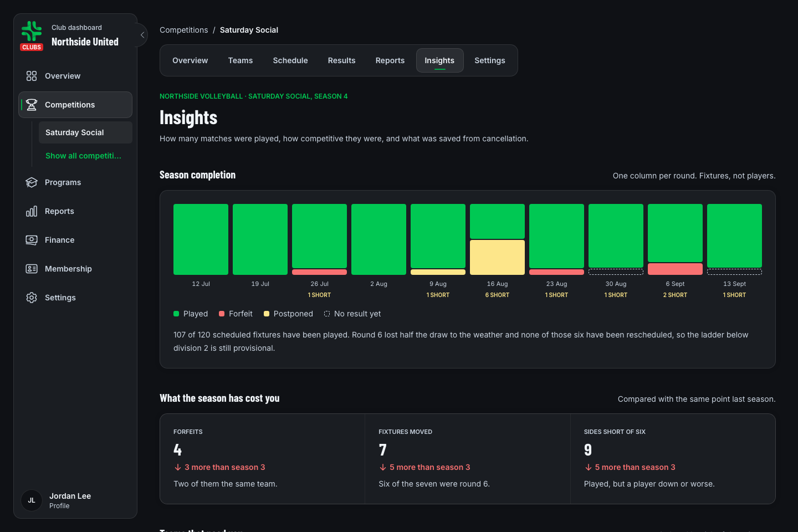798x532 pixels.
Task: Click the no-result segment for 13 Sept
Action: pos(734,272)
